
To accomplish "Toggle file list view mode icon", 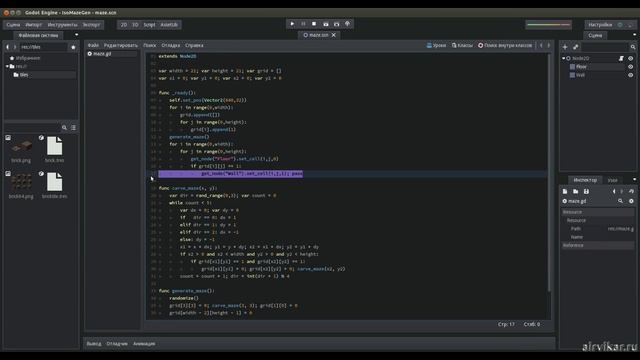I will [x=73, y=128].
